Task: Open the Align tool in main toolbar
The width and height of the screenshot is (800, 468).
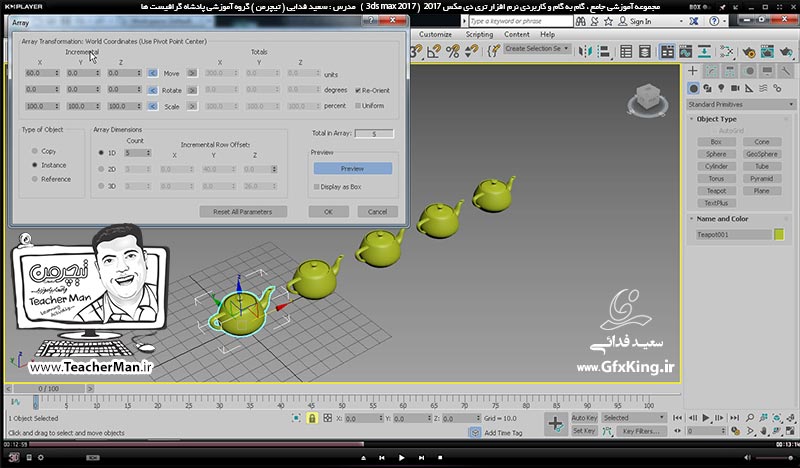Action: (604, 51)
